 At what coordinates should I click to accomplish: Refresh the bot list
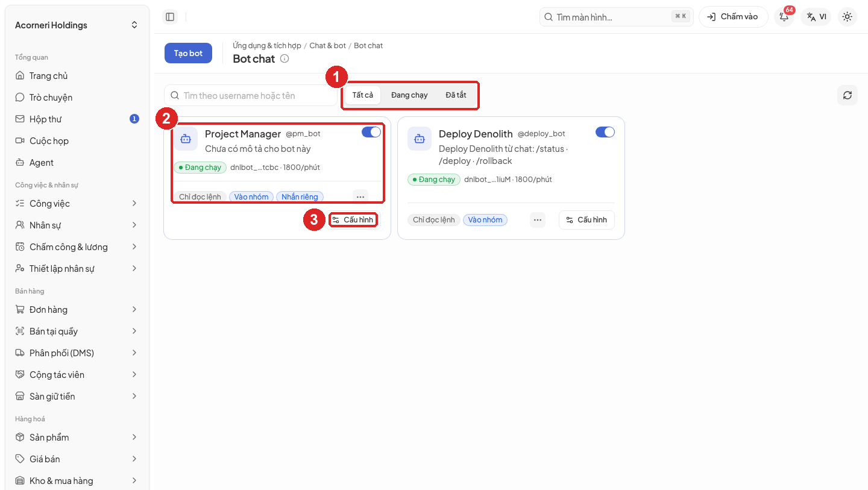(848, 95)
